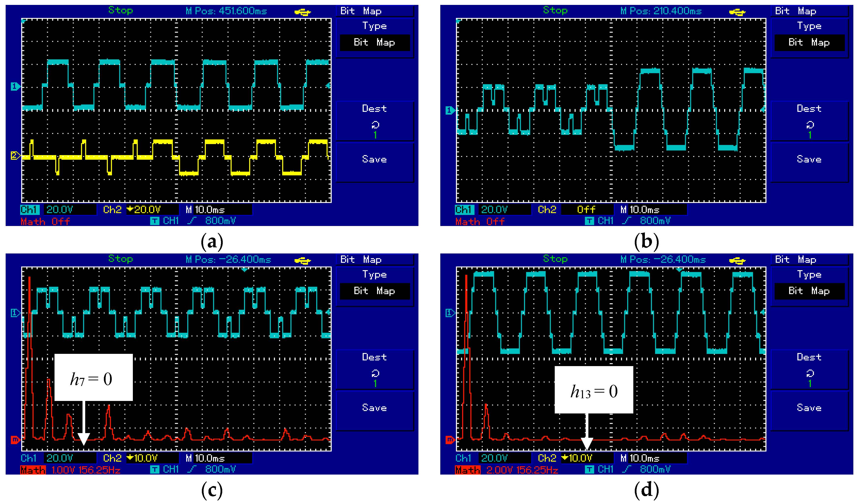This screenshot has height=504, width=858.
Task: Click h13 = 0 annotation box in panel (d)
Action: tap(594, 390)
